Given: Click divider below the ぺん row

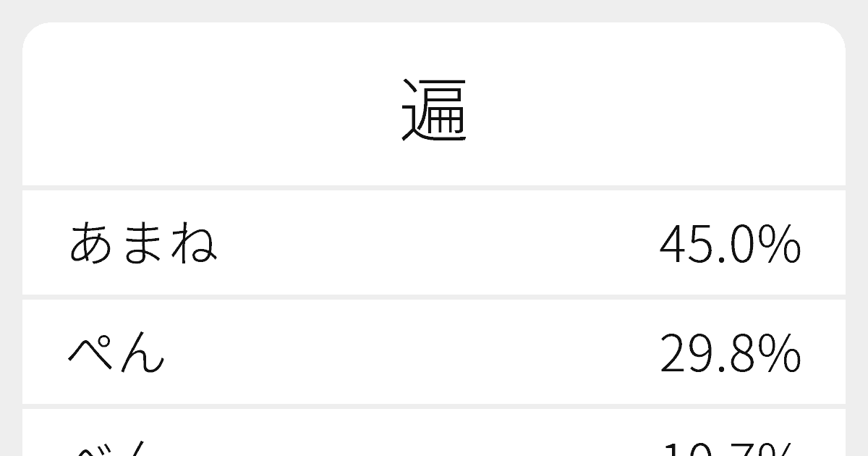Looking at the screenshot, I should pos(434,406).
